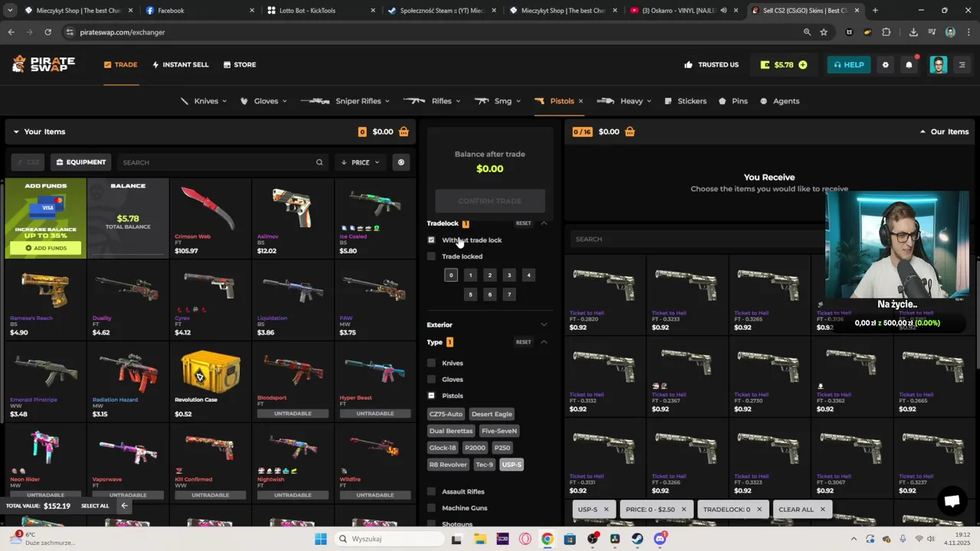The image size is (980, 551).
Task: Collapse the Tradelock filter section
Action: pyautogui.click(x=544, y=223)
